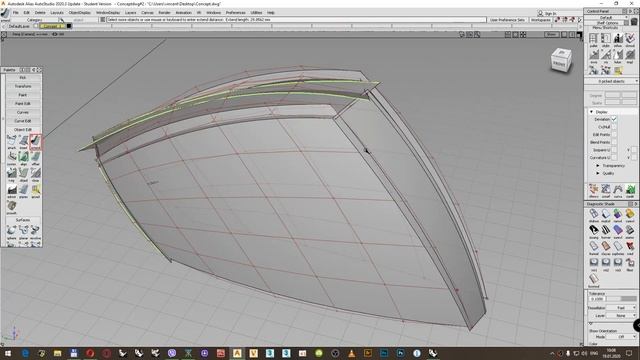Select the highlighted Extend tool in the palette
This screenshot has height=360, width=640.
[x=36, y=141]
